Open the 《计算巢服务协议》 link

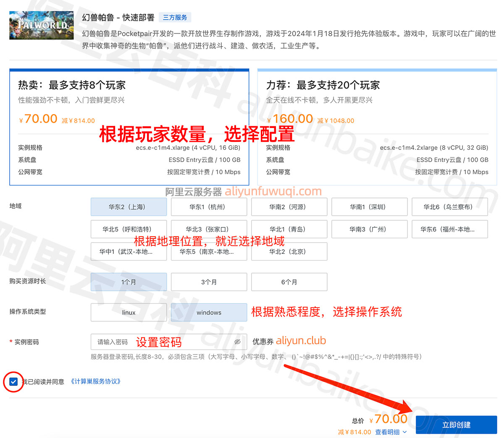(96, 381)
